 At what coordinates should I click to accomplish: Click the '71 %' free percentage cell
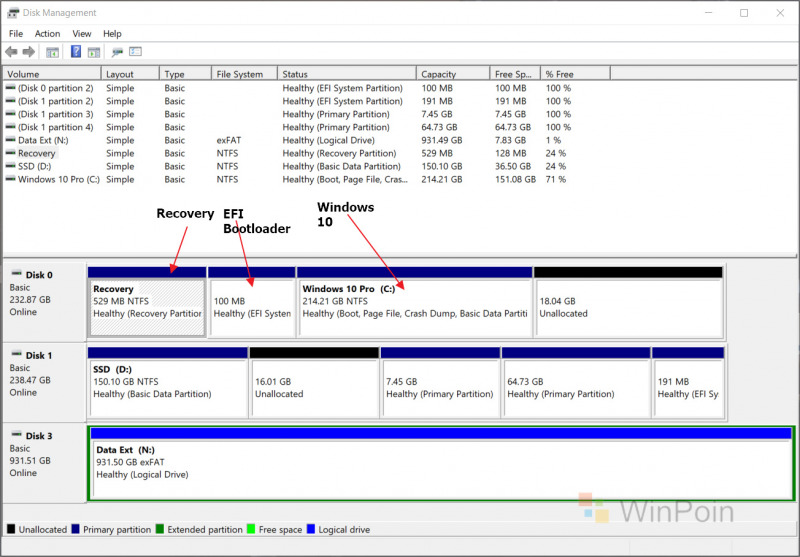coord(556,179)
